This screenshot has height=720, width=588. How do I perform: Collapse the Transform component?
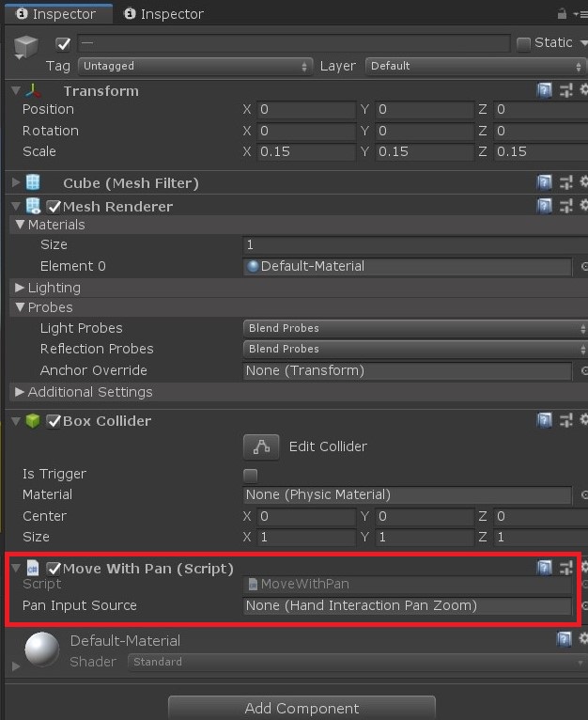16,90
